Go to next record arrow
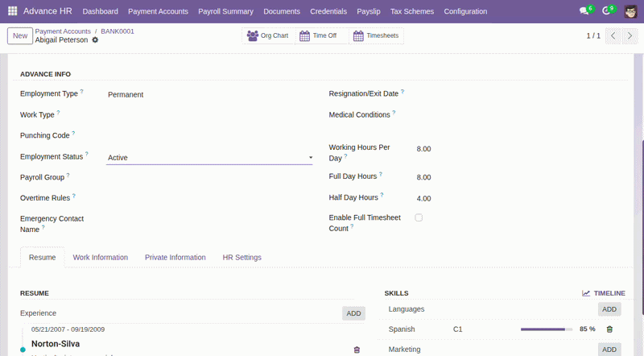Viewport: 644px width, 356px height. pos(630,35)
